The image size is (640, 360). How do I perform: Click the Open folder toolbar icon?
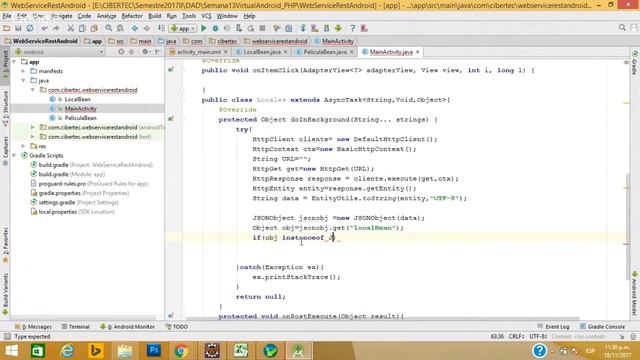(7, 28)
